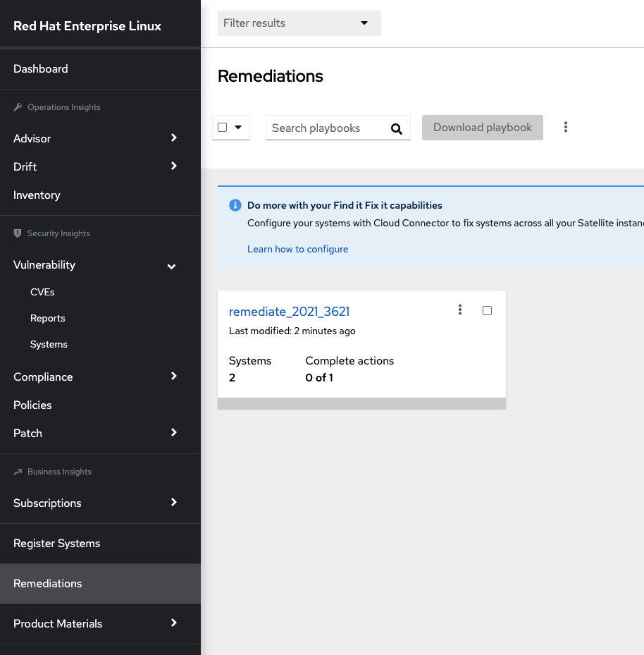This screenshot has height=655, width=644.
Task: Click the Red Hat Enterprise Linux header
Action: 87,26
